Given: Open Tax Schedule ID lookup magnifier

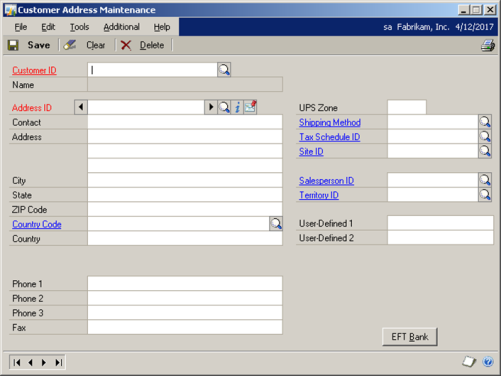Looking at the screenshot, I should tap(485, 136).
